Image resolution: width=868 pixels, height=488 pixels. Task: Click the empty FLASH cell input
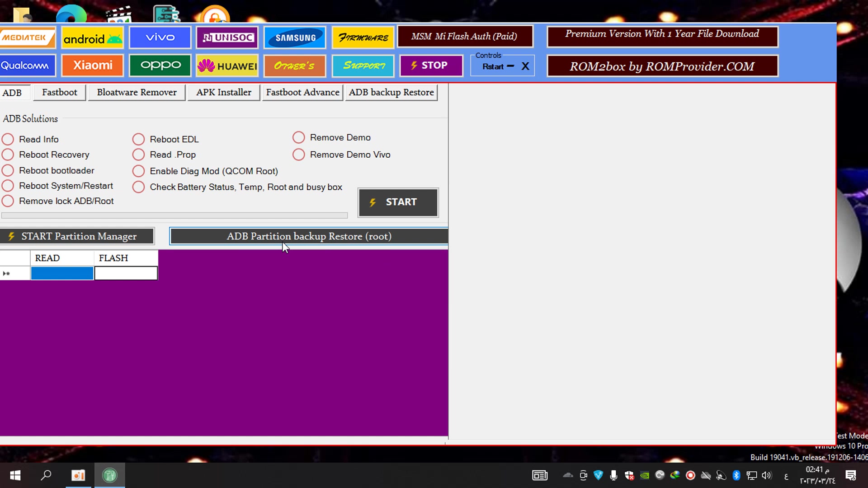coord(126,273)
